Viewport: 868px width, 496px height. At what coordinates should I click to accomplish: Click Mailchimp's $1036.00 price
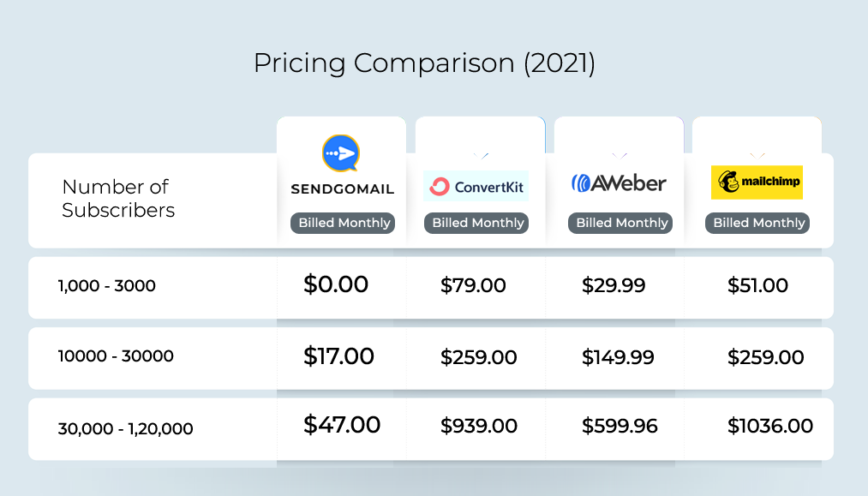pyautogui.click(x=770, y=427)
